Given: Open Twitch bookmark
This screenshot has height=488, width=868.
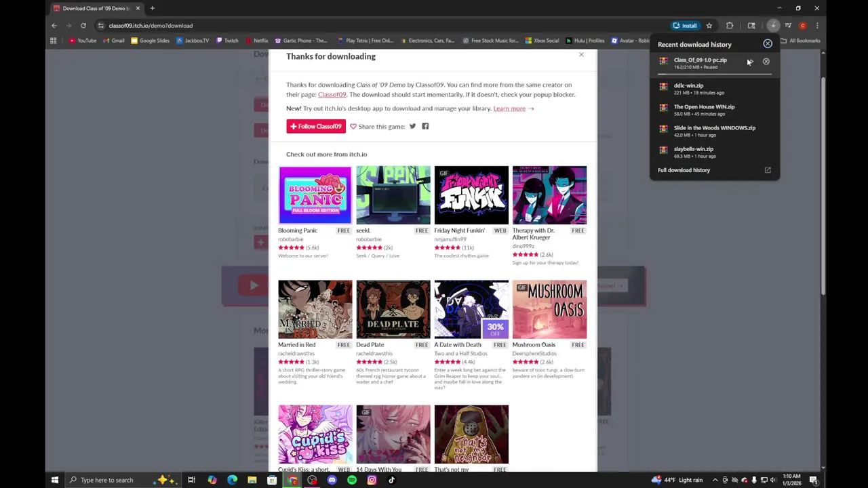Looking at the screenshot, I should click(x=228, y=41).
